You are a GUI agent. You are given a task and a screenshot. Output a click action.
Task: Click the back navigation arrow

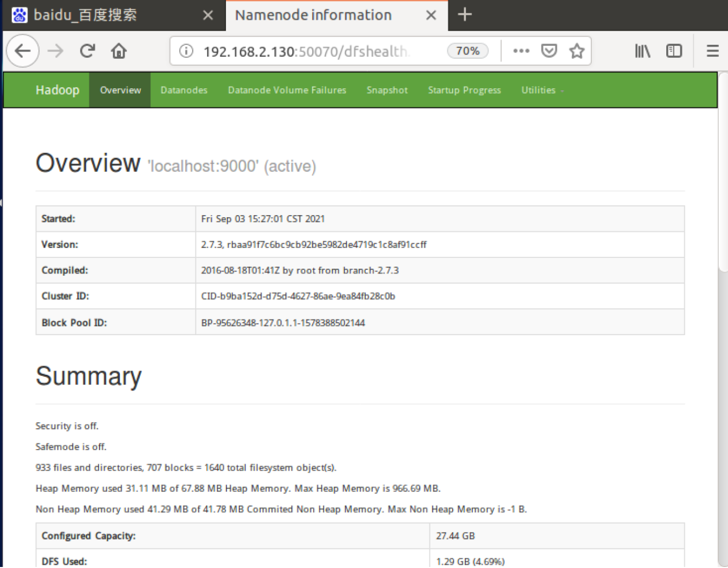tap(22, 50)
